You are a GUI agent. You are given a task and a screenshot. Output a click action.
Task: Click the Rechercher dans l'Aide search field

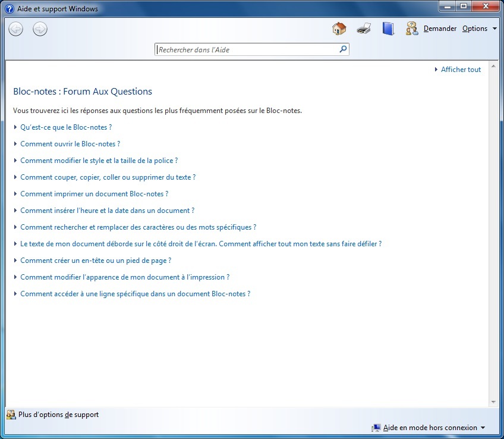[x=247, y=50]
